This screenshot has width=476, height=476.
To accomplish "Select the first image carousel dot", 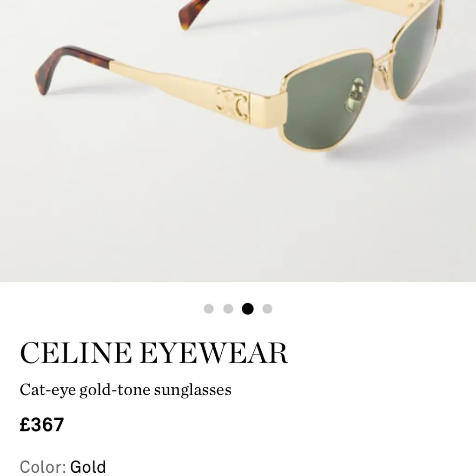I will click(209, 309).
